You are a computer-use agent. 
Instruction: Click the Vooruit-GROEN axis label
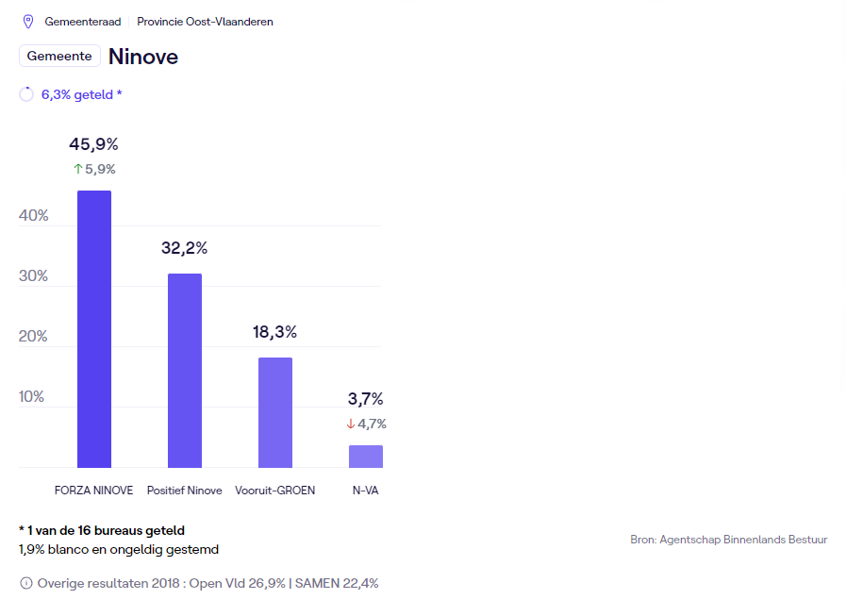point(275,491)
